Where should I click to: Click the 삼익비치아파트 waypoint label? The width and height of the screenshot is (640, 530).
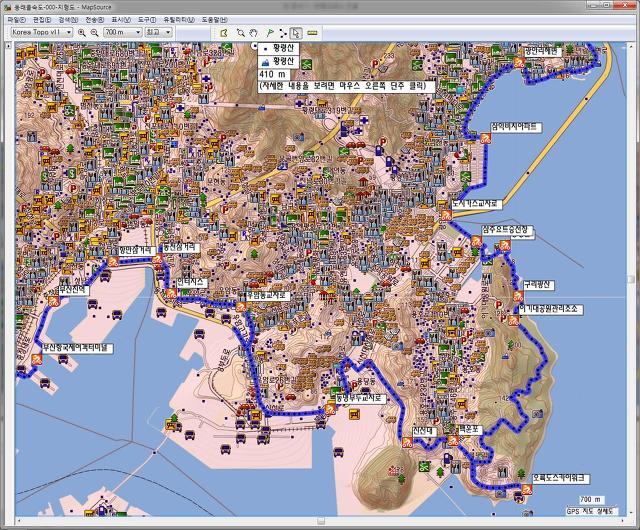point(516,127)
